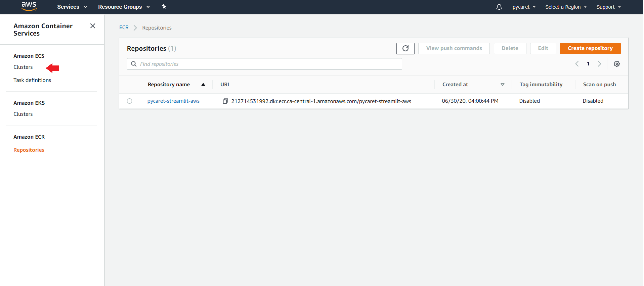
Task: Click the Create repository button
Action: [x=590, y=48]
